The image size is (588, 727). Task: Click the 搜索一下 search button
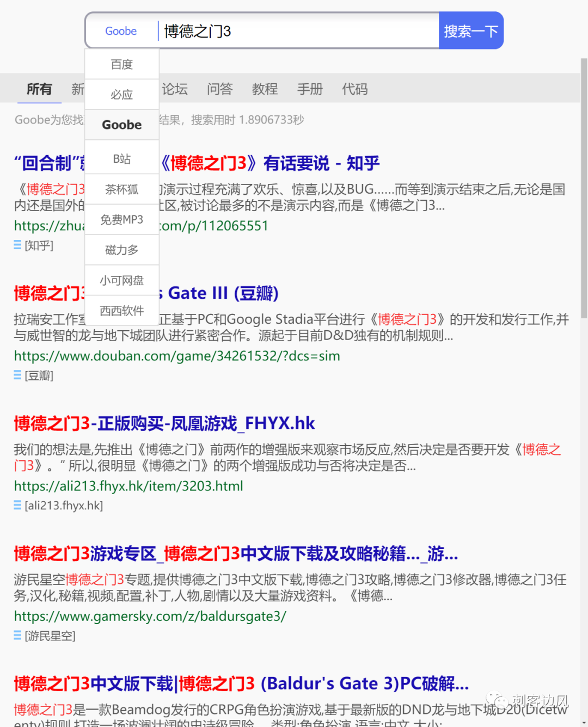click(x=471, y=31)
